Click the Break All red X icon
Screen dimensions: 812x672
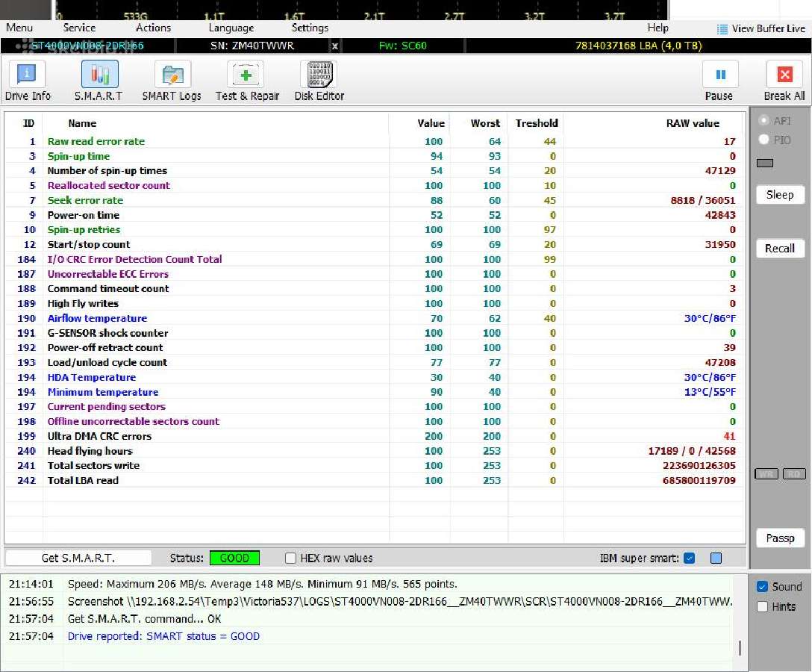(x=784, y=74)
